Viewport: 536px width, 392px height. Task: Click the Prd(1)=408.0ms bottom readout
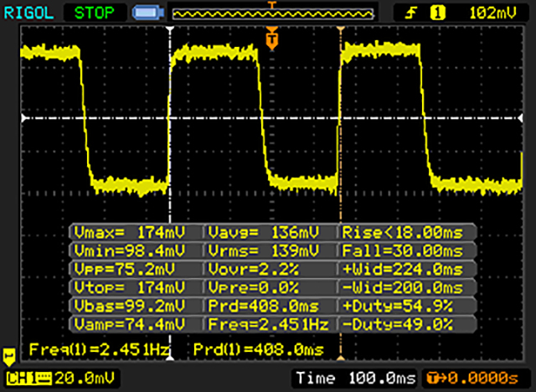[x=259, y=349]
